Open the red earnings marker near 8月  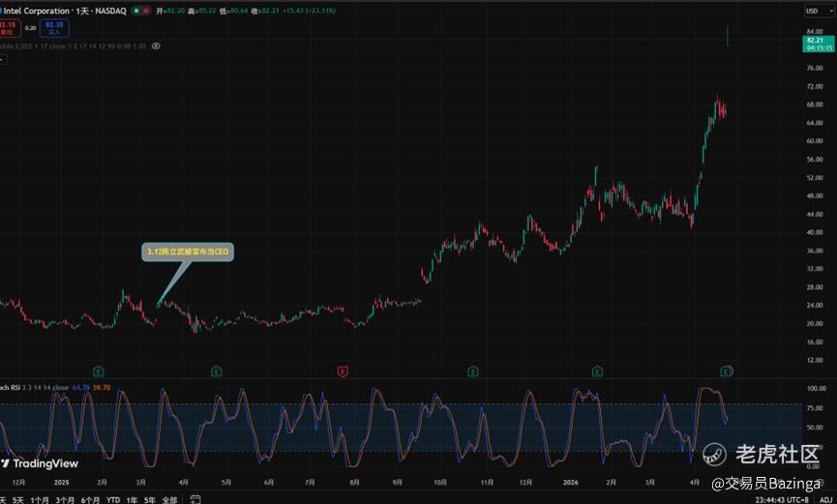(343, 371)
